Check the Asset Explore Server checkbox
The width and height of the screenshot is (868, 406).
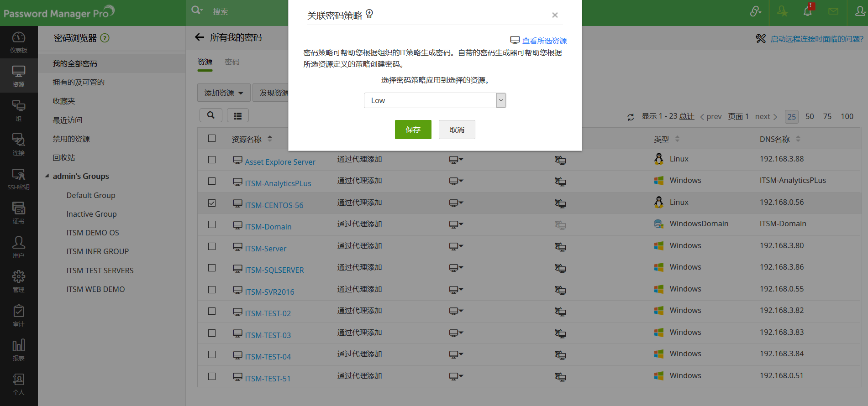point(212,160)
